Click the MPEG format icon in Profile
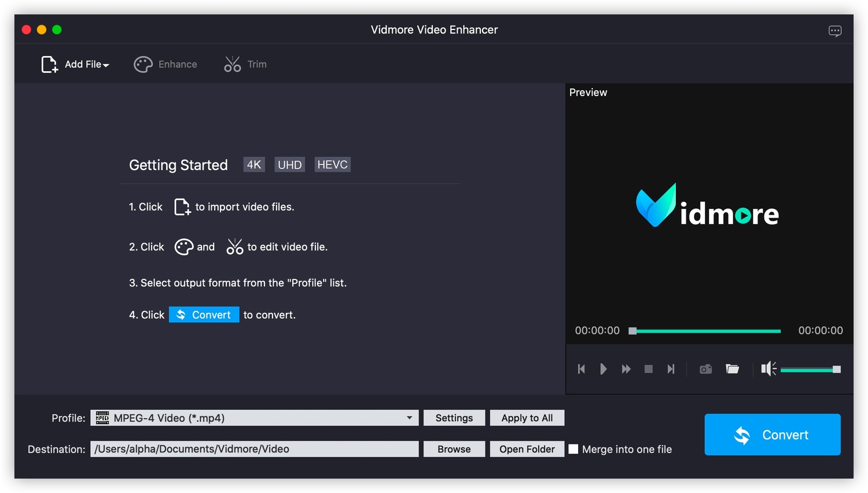 (x=102, y=418)
